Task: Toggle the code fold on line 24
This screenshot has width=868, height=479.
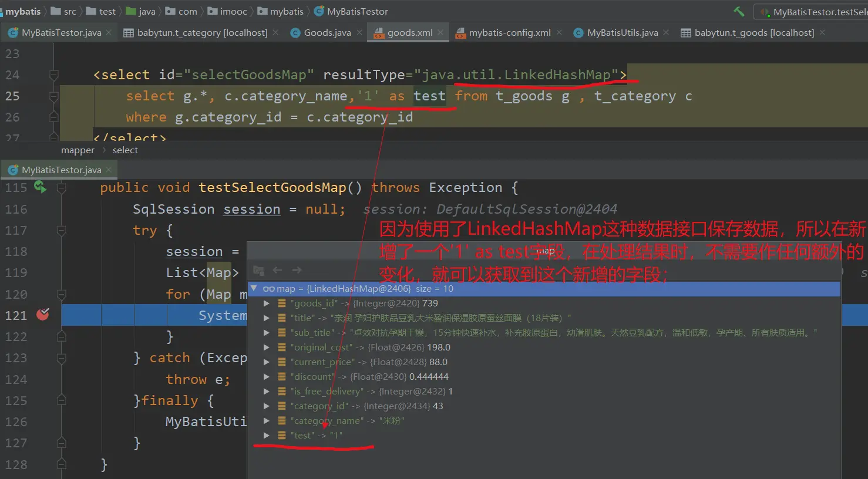Action: pos(54,75)
